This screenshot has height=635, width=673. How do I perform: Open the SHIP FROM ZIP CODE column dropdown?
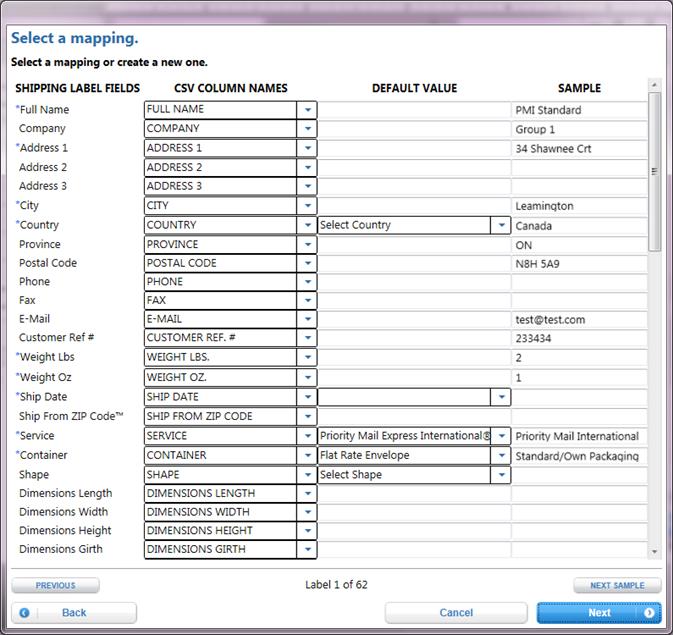click(307, 416)
